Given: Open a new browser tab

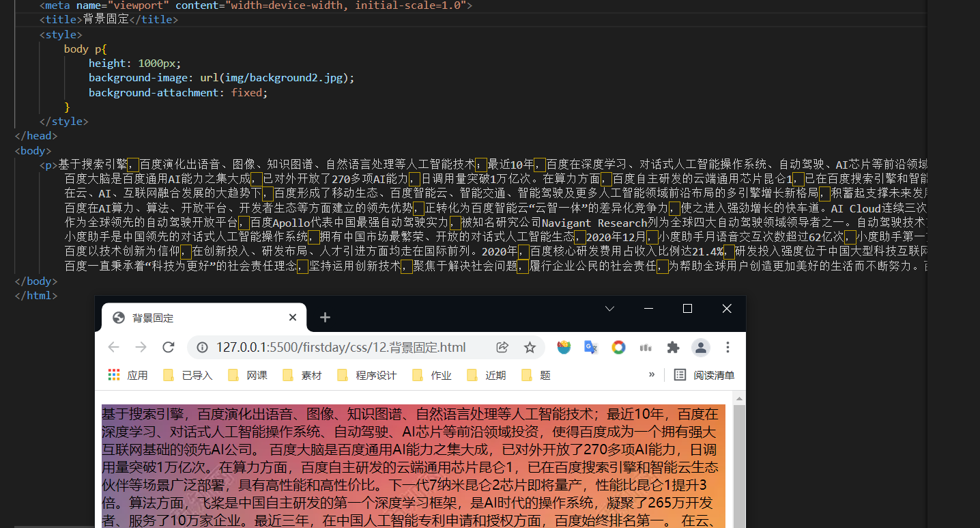Looking at the screenshot, I should point(325,318).
